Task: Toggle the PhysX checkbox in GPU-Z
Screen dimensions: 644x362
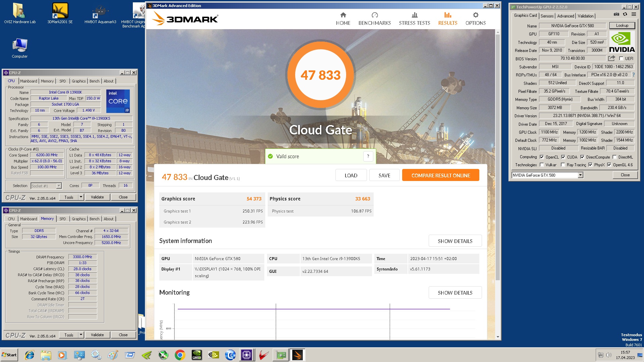Action: [590, 165]
